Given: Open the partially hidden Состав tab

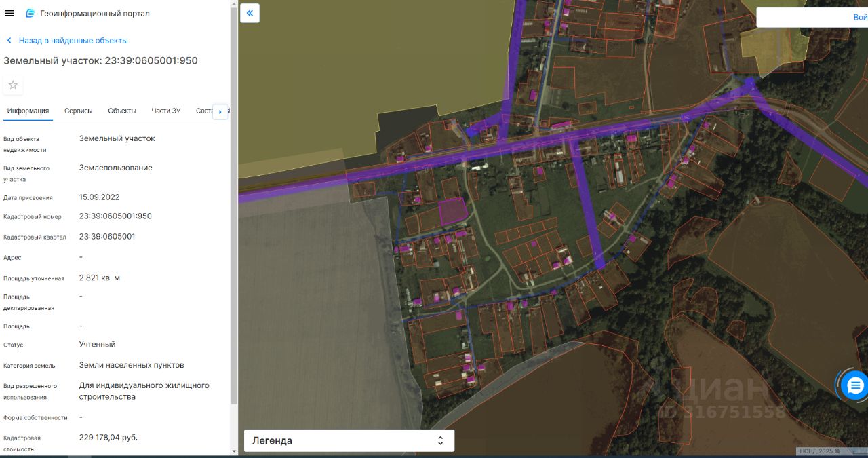Looking at the screenshot, I should (x=204, y=111).
